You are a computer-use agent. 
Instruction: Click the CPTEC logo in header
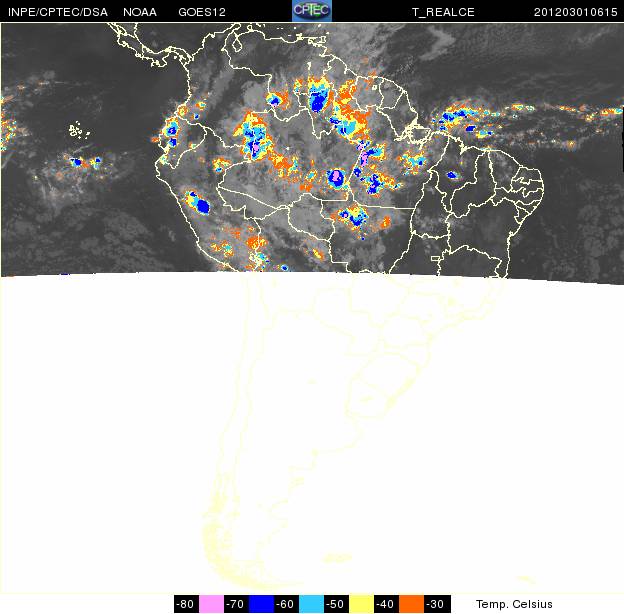(x=312, y=11)
